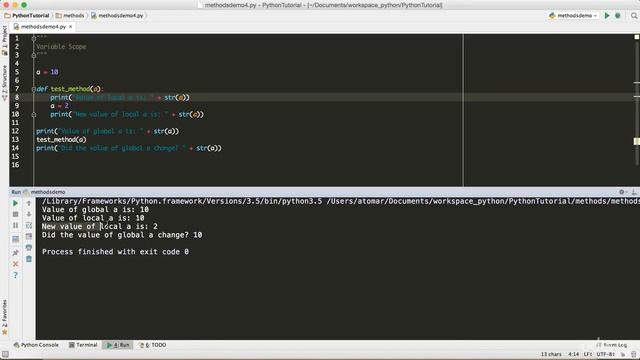The image size is (640, 360).
Task: Click the restore layout icon in the Run panel
Action: pos(16,239)
